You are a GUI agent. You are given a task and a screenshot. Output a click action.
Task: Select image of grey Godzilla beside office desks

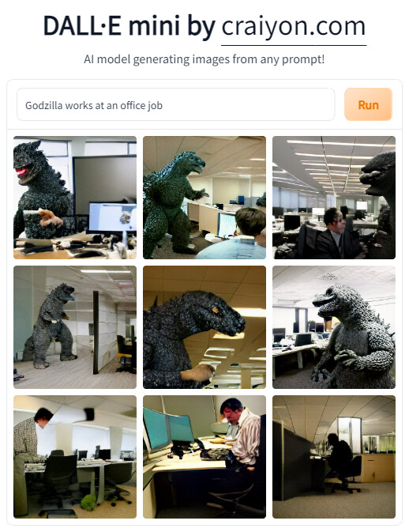334,327
